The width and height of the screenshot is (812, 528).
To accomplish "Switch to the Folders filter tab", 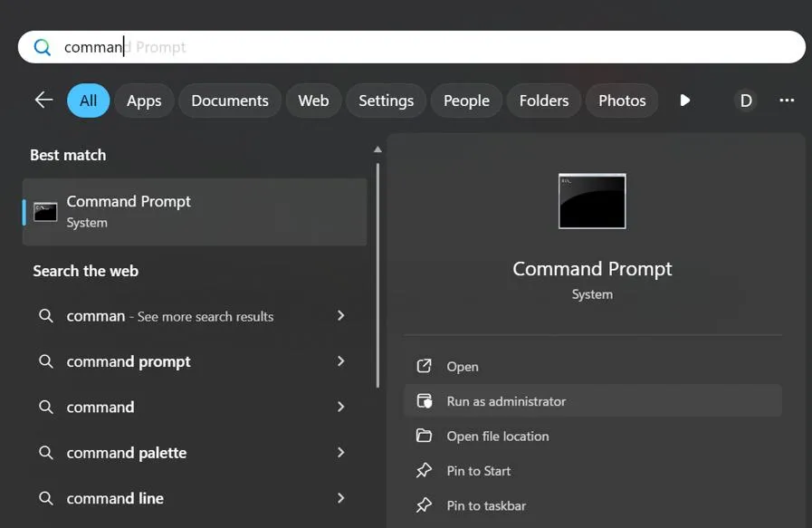I will pyautogui.click(x=544, y=101).
